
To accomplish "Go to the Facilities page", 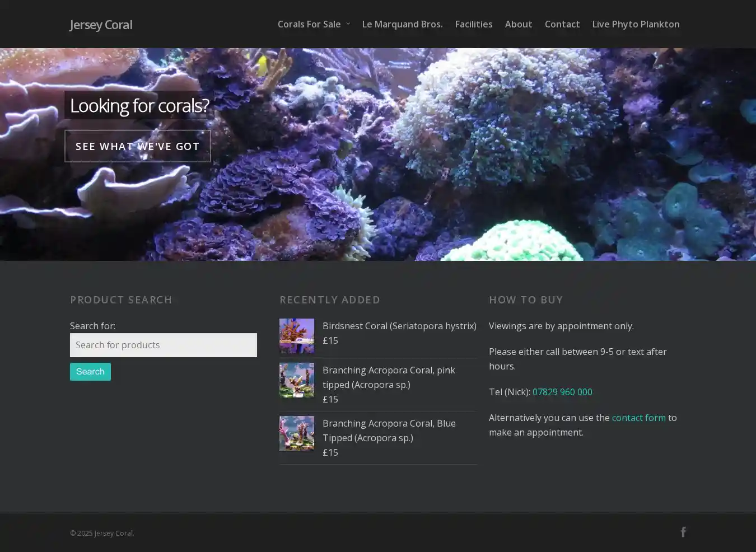I will pyautogui.click(x=473, y=24).
